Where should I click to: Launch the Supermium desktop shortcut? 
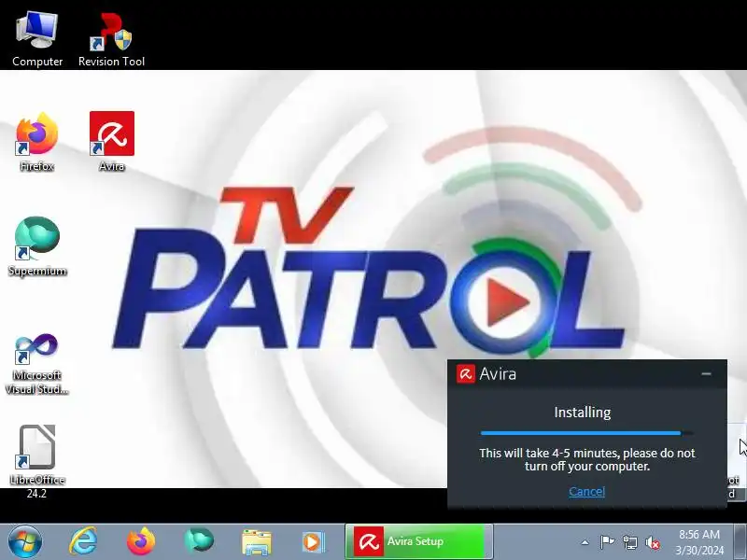coord(37,246)
